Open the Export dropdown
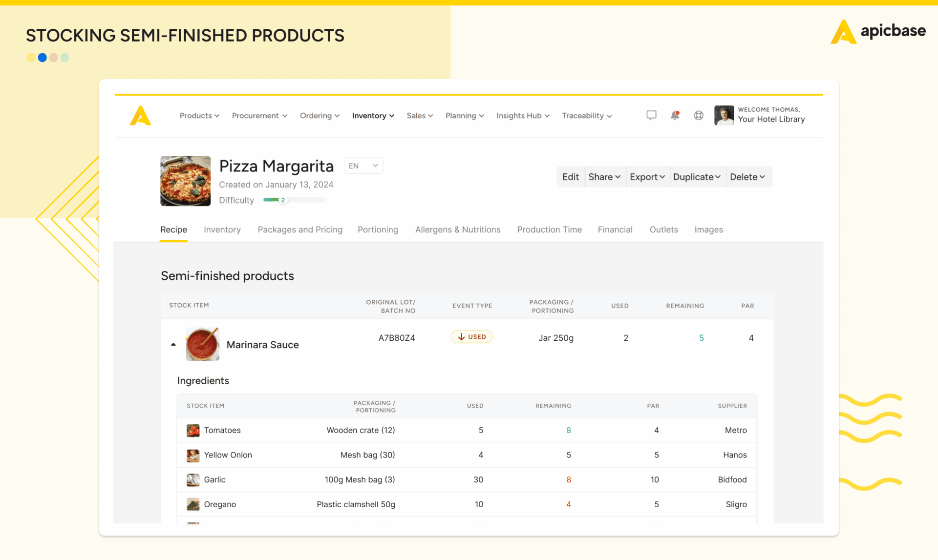This screenshot has width=938, height=560. pos(647,177)
